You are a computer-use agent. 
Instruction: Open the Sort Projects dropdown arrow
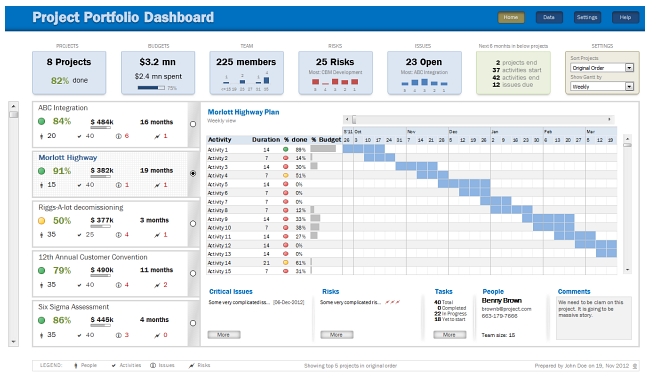tap(629, 68)
